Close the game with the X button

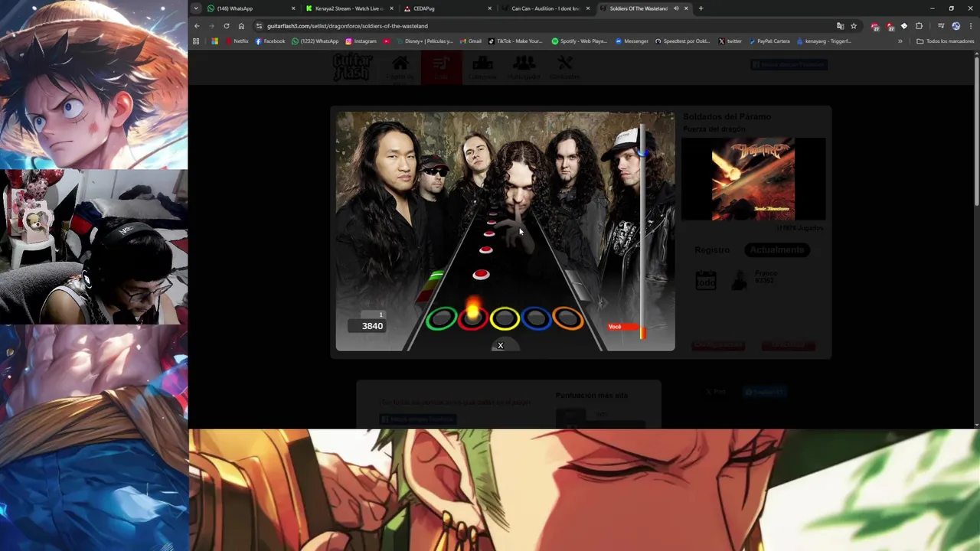point(501,346)
